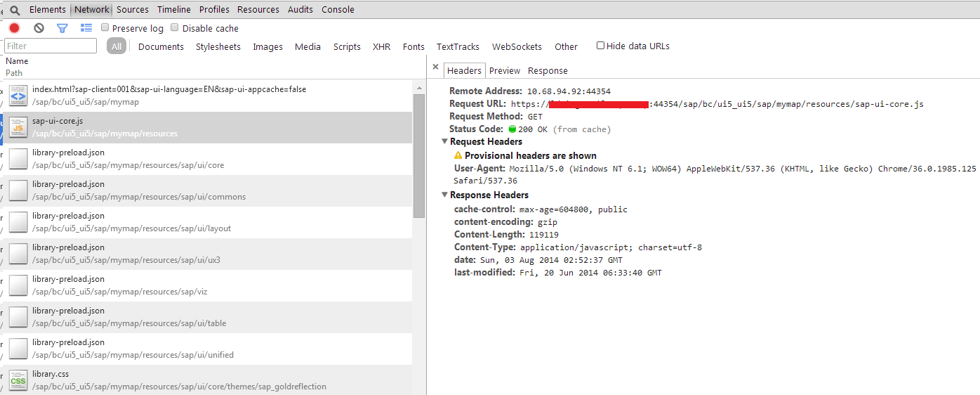The image size is (980, 395).
Task: Select the Preview tab
Action: (505, 71)
